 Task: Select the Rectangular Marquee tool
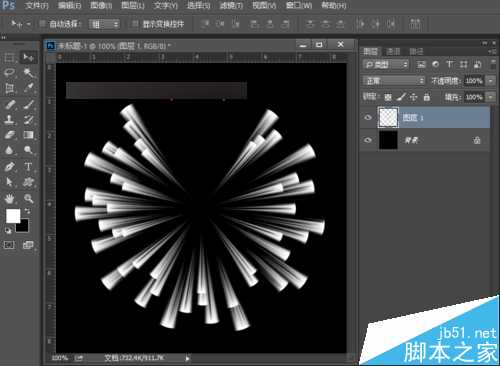coord(9,58)
